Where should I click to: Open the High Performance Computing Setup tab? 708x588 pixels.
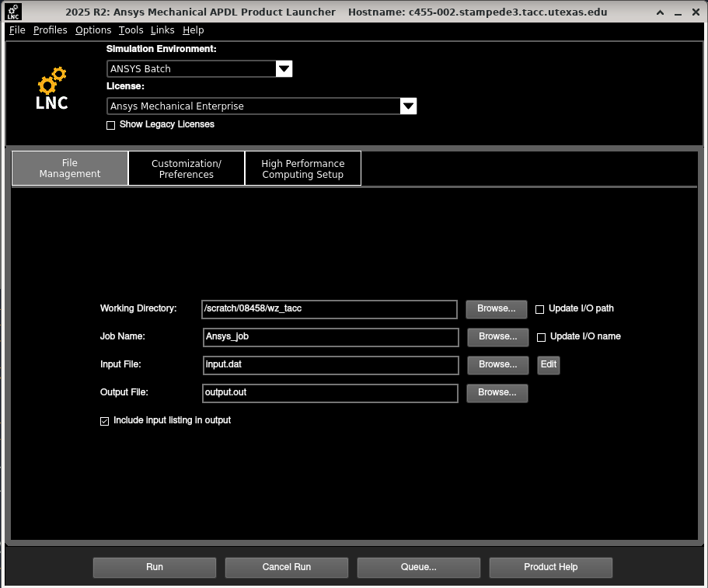[303, 169]
